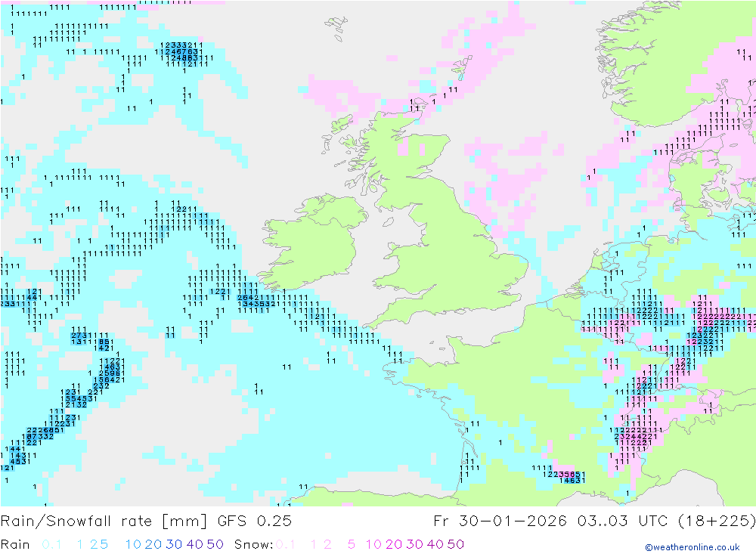756x554 pixels.
Task: Select the rain legend value 10
Action: coord(133,544)
